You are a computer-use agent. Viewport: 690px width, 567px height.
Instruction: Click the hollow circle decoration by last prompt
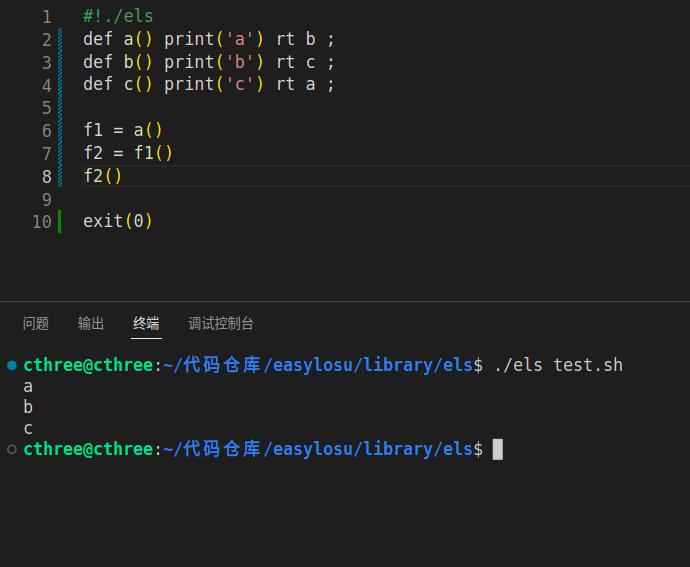click(12, 449)
